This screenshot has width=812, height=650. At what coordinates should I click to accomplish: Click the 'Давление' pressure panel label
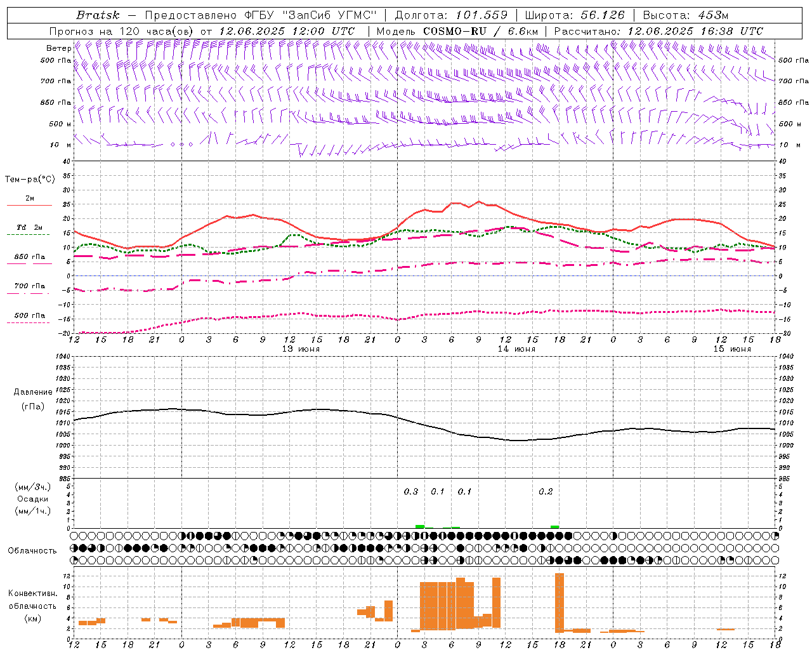click(32, 392)
